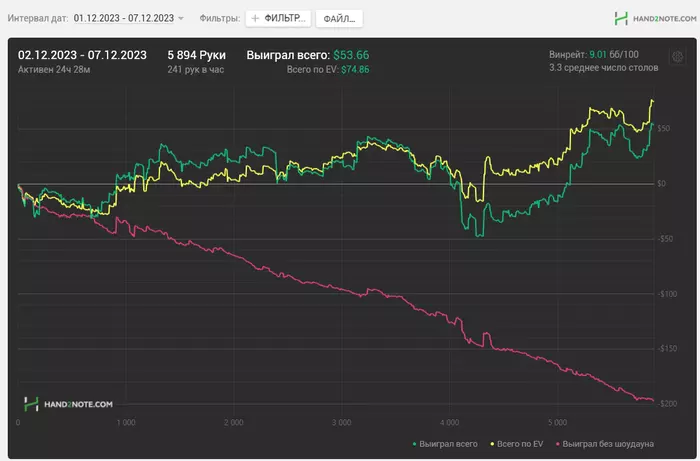Image resolution: width=700 pixels, height=461 pixels.
Task: Click the Фильтры label
Action: click(x=220, y=18)
